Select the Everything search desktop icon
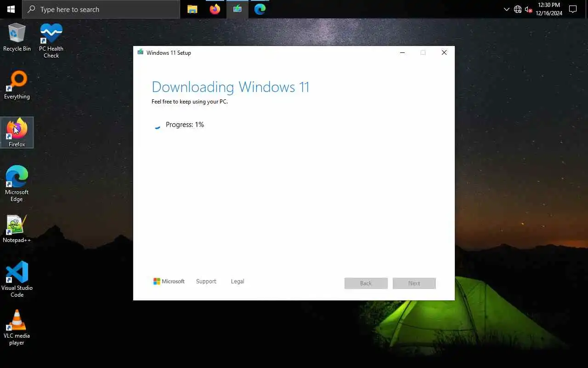Viewport: 588px width, 368px height. click(17, 85)
